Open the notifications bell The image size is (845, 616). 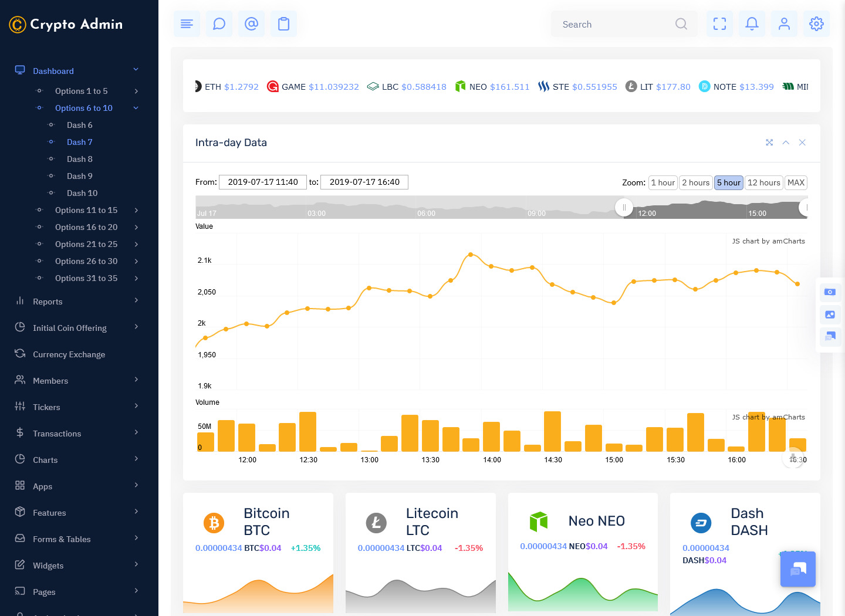coord(752,24)
